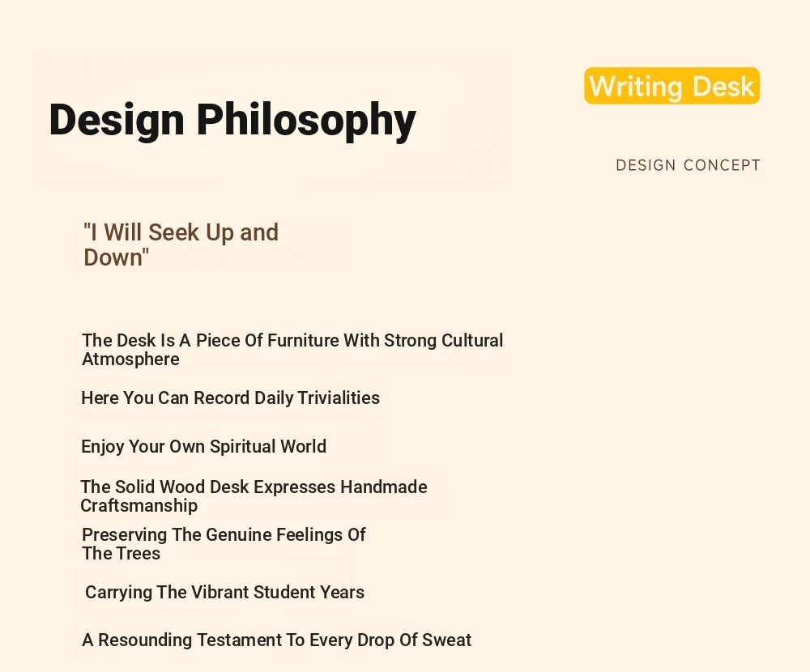The height and width of the screenshot is (672, 810).
Task: Click Preserving The Genuine Feelings text
Action: (224, 544)
